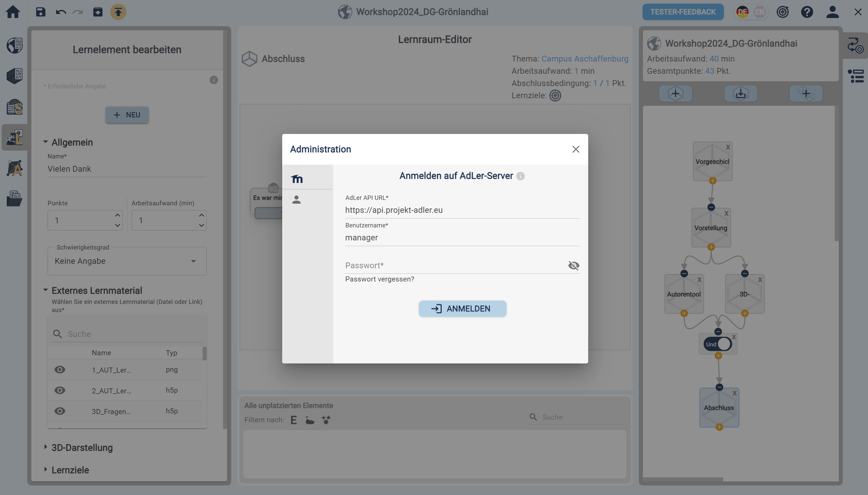Toggle the Und condition switch
The height and width of the screenshot is (495, 868).
click(x=718, y=344)
